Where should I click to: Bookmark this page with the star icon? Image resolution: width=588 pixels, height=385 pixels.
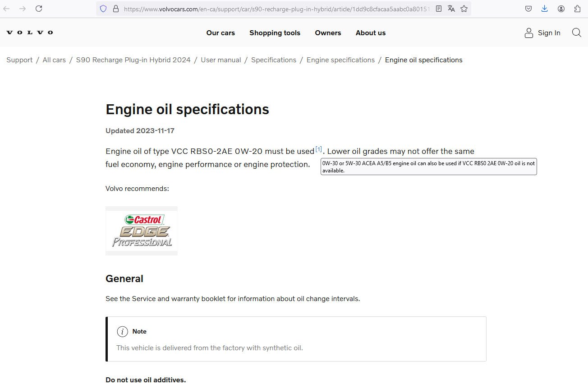click(464, 9)
